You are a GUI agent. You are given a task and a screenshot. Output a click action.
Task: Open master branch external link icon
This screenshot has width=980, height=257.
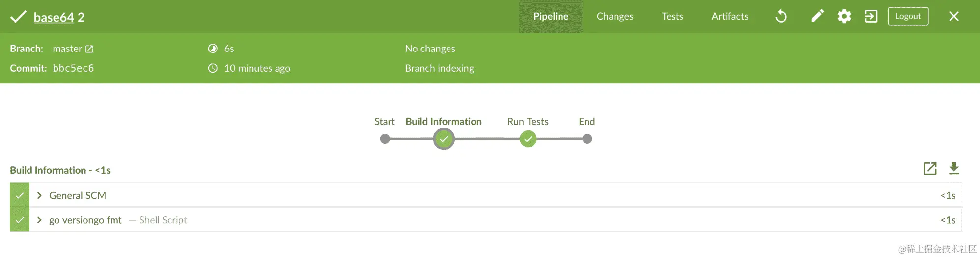point(89,49)
